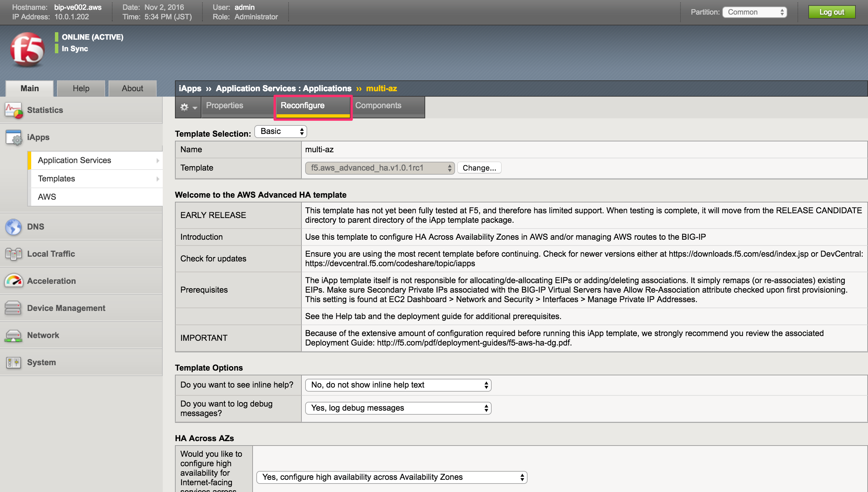Click the Log out button
The image size is (868, 492).
[831, 12]
